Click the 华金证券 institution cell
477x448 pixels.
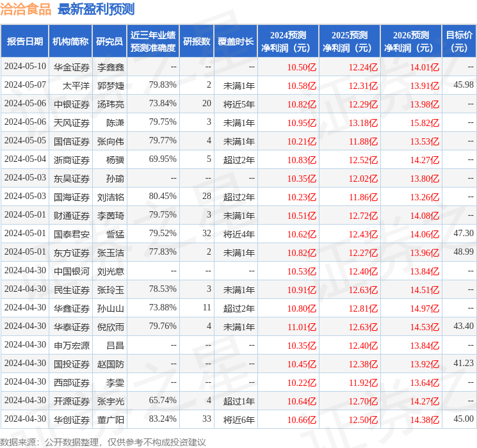pos(72,67)
